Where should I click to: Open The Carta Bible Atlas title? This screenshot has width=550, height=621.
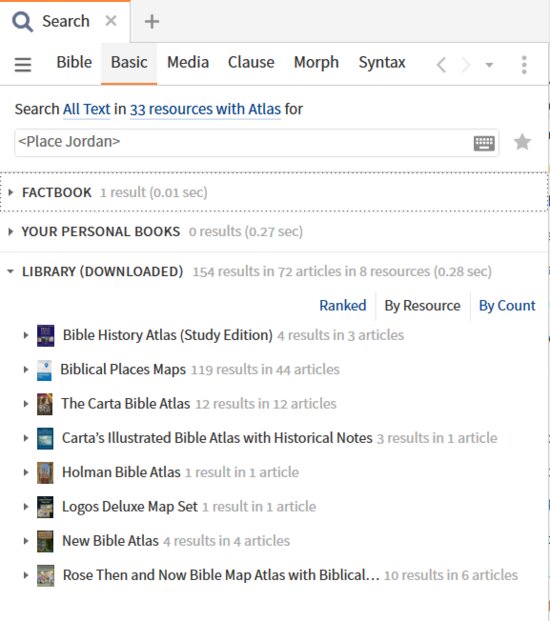pyautogui.click(x=126, y=404)
